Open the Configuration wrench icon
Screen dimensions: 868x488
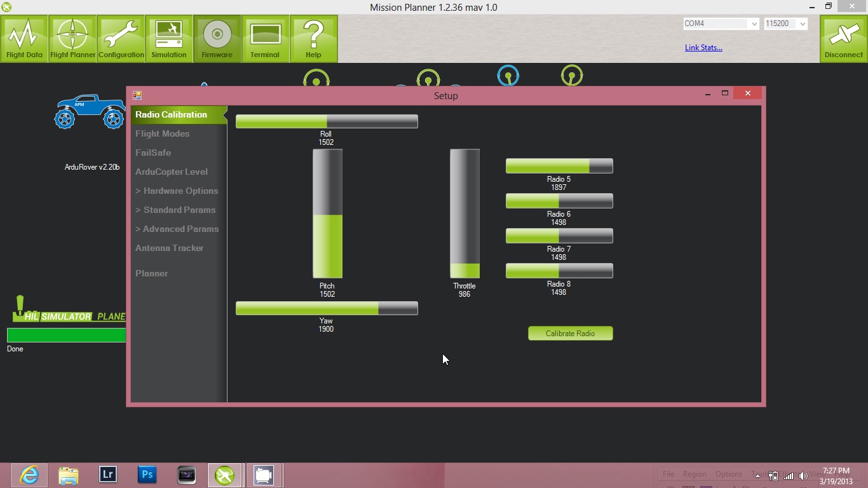(x=121, y=39)
